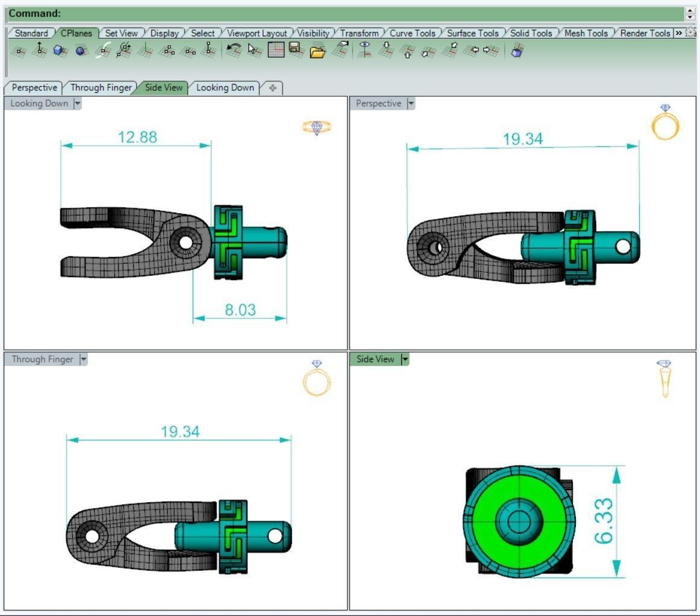Open the Render Tools toolbar tab

tap(645, 33)
